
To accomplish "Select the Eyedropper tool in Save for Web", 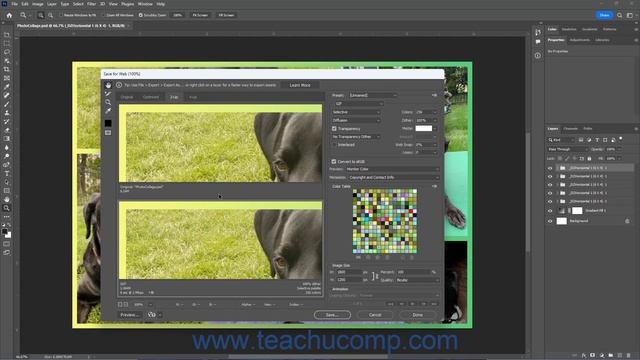I will (108, 111).
